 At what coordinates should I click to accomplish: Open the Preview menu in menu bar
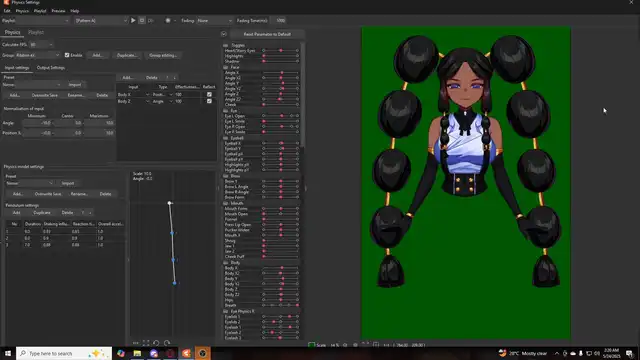pos(58,11)
